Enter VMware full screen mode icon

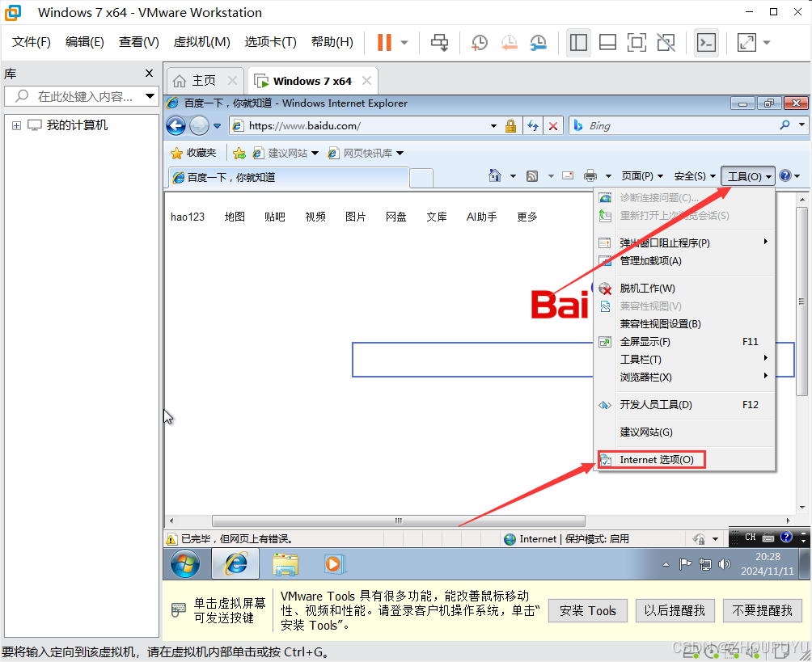(636, 43)
